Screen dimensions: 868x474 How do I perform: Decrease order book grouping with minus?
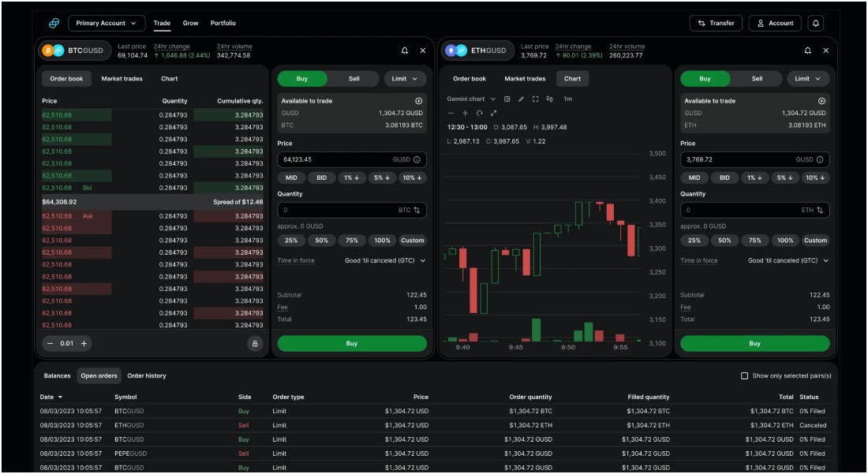50,343
